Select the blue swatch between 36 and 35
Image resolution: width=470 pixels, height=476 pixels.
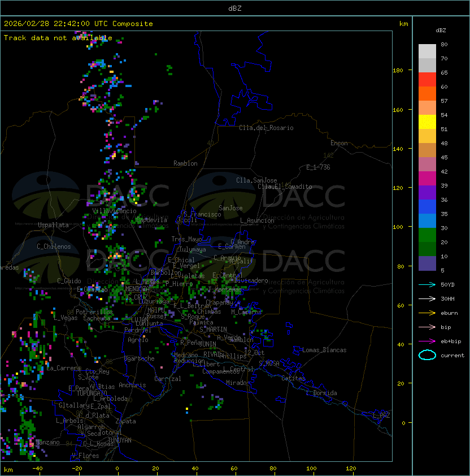427,207
